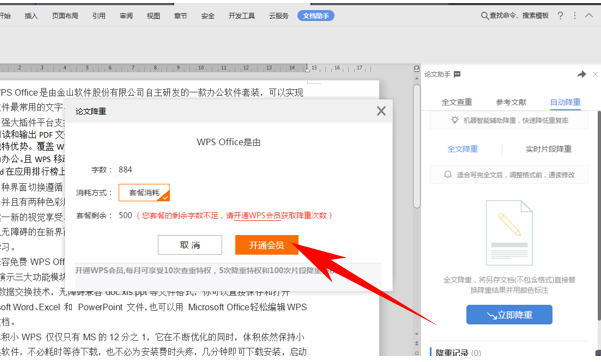Select the 全文降重 mode

463,149
